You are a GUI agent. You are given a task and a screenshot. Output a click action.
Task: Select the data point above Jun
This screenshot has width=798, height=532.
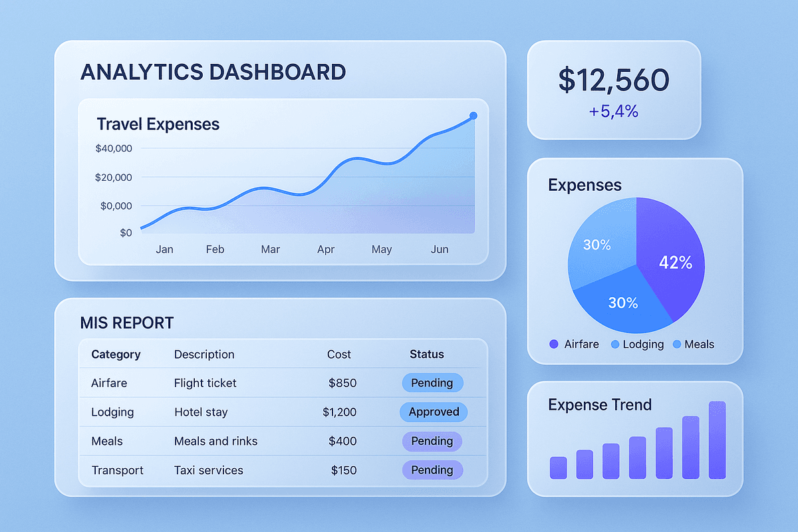tap(473, 116)
